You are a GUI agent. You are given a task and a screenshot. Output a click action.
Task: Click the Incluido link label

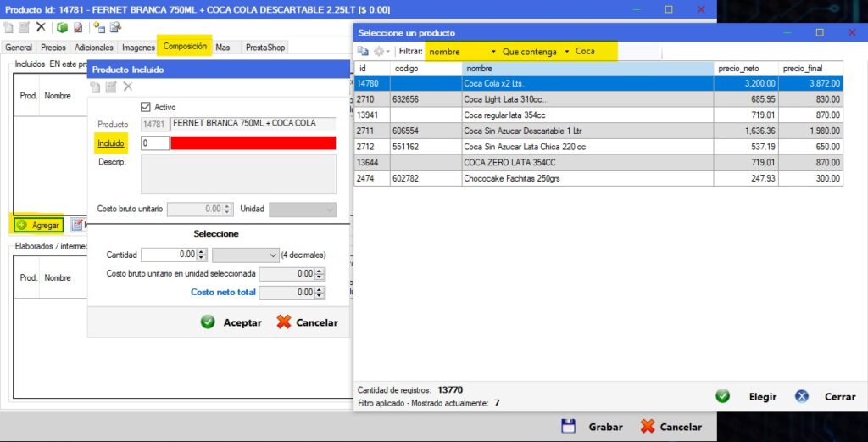(x=111, y=143)
